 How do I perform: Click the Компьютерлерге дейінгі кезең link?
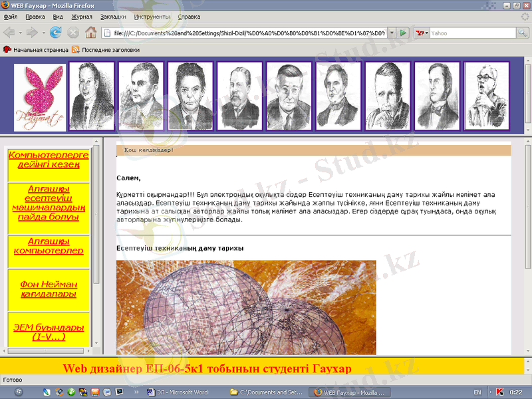click(x=48, y=159)
